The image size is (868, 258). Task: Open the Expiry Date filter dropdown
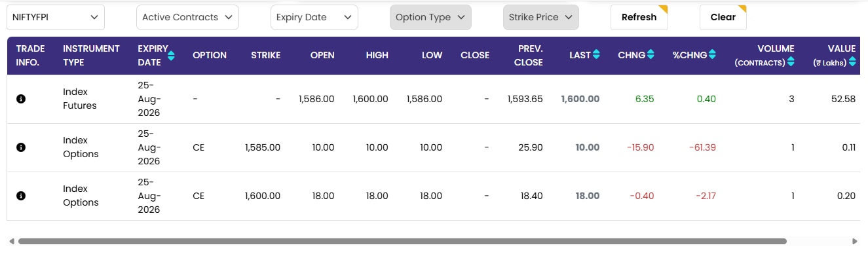(314, 17)
